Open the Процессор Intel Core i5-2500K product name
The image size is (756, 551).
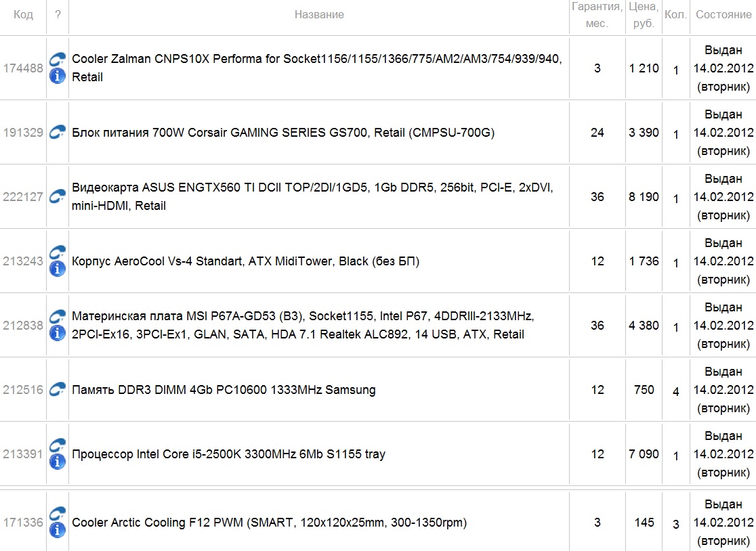[x=228, y=454]
